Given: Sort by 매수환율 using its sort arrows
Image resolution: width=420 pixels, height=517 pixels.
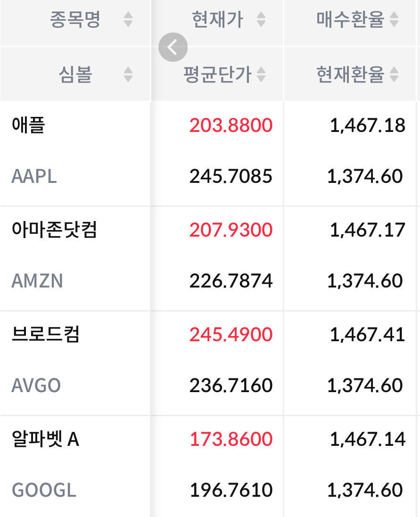Looking at the screenshot, I should click(394, 19).
